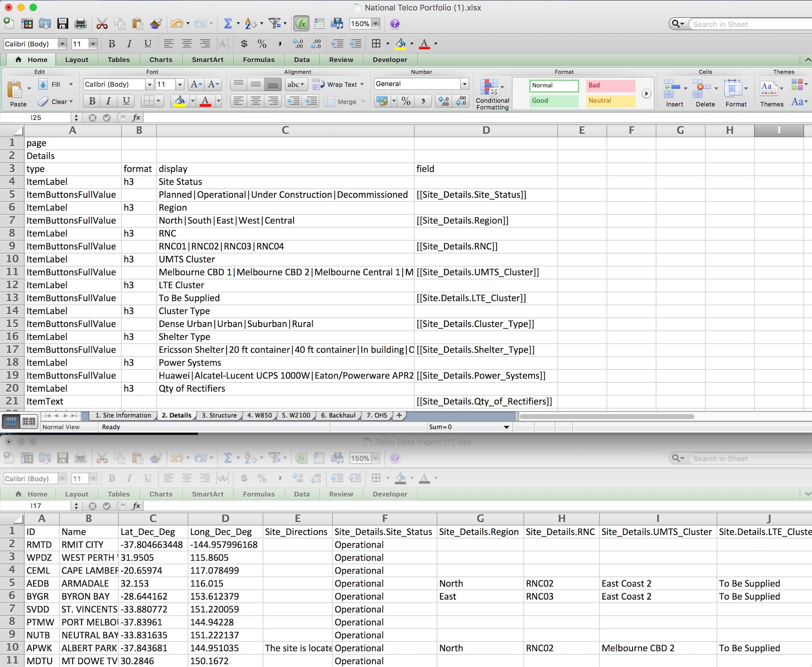Click the Search in Sheet field
This screenshot has width=812, height=667.
750,24
